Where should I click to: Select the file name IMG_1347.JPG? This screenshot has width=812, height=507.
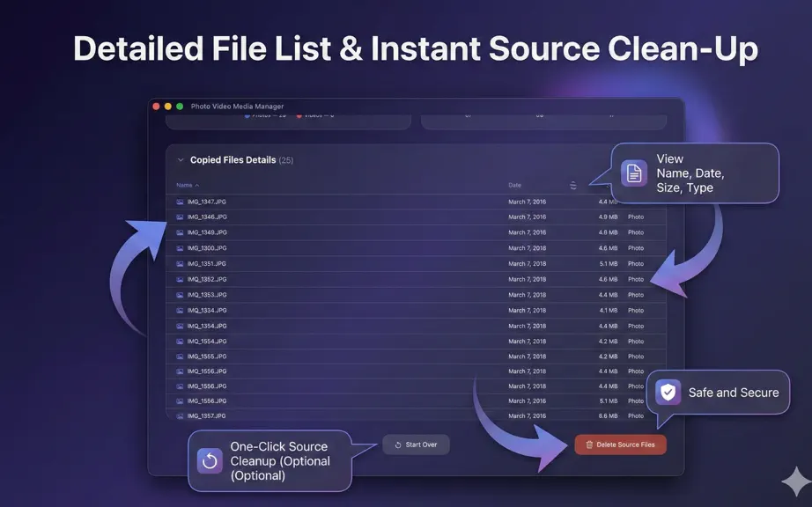pyautogui.click(x=207, y=202)
